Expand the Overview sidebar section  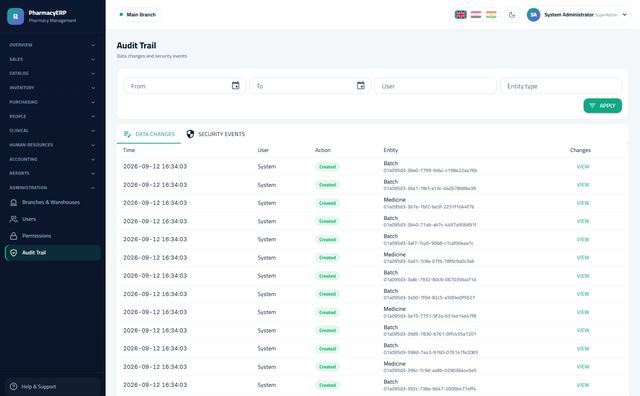tap(52, 45)
